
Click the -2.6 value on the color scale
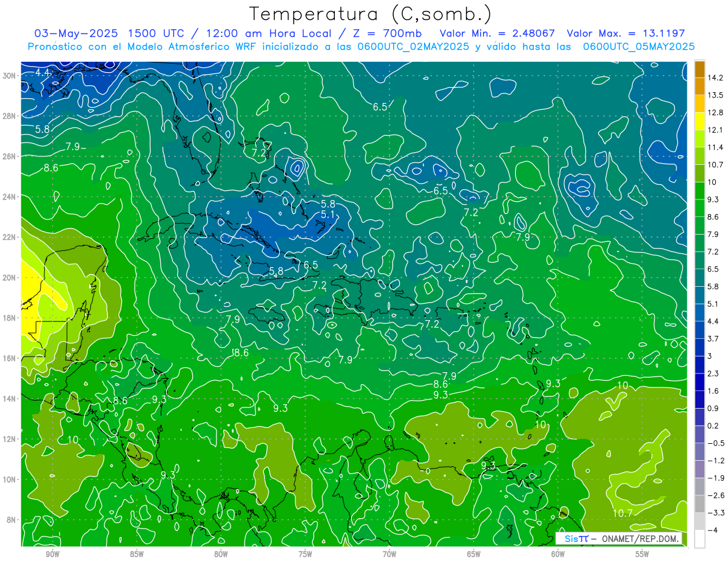pyautogui.click(x=716, y=495)
